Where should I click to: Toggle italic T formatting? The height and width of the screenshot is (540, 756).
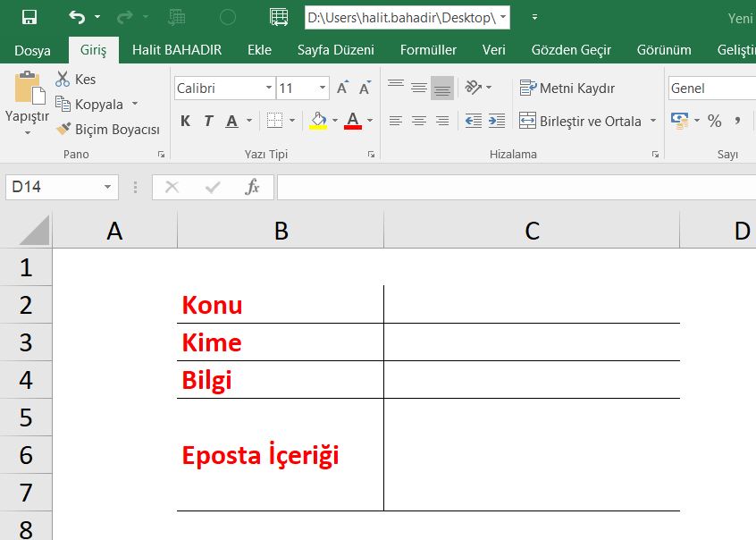[208, 121]
